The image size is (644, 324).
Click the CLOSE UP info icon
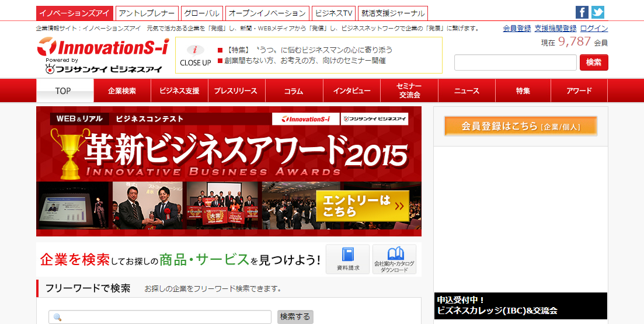pyautogui.click(x=195, y=50)
